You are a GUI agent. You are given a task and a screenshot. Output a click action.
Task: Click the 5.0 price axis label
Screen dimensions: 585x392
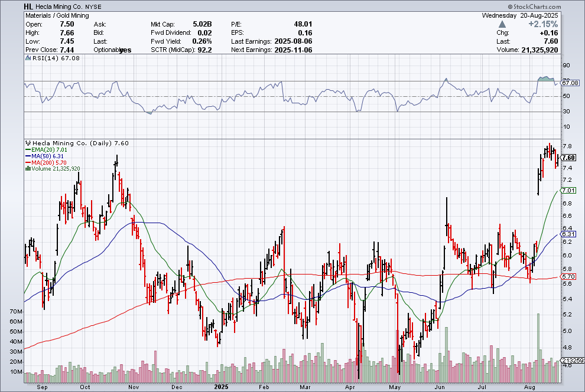567,331
